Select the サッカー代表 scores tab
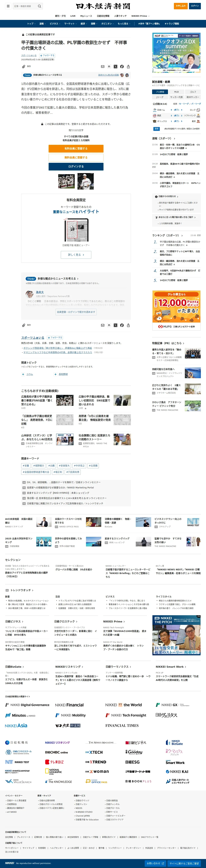This screenshot has width=206, height=868. [x=176, y=97]
